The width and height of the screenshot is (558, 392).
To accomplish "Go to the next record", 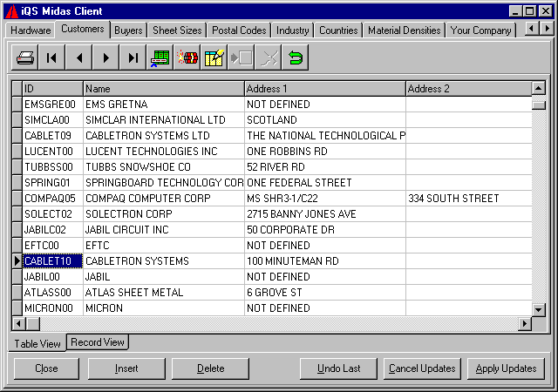I will [106, 57].
